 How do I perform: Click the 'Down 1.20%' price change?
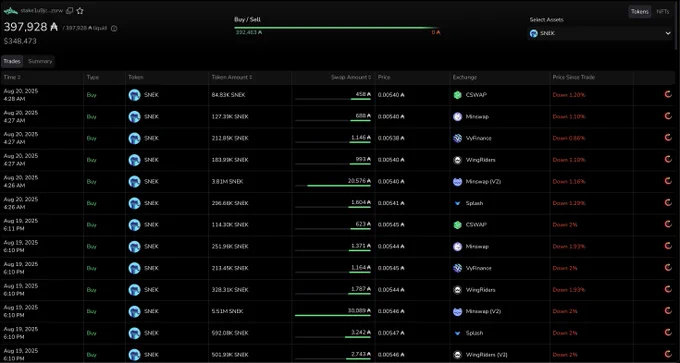[569, 95]
